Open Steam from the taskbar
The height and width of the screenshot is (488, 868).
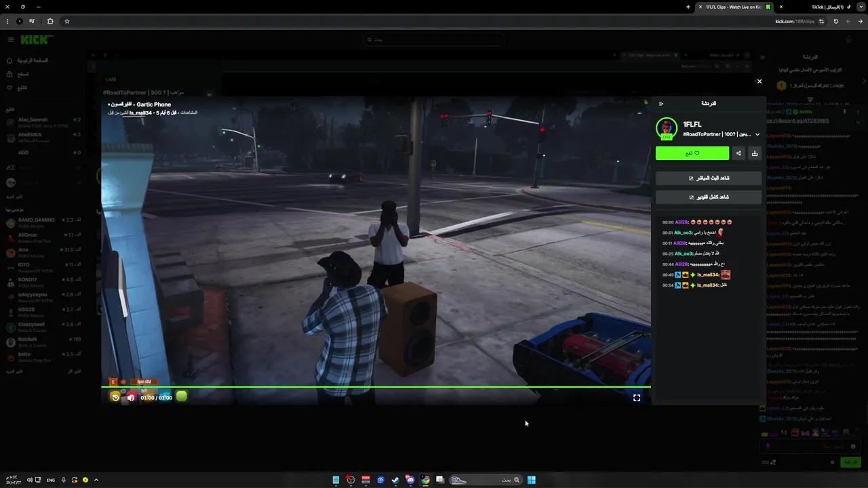(395, 480)
